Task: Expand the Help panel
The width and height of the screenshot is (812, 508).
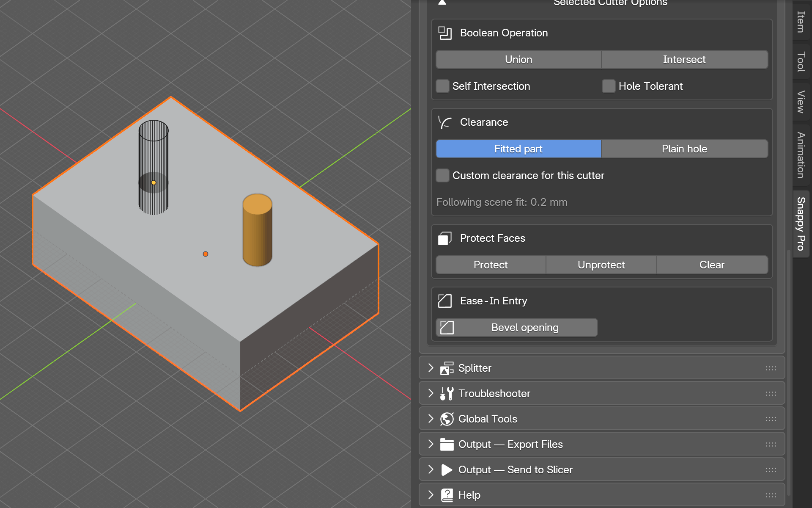Action: click(x=431, y=495)
